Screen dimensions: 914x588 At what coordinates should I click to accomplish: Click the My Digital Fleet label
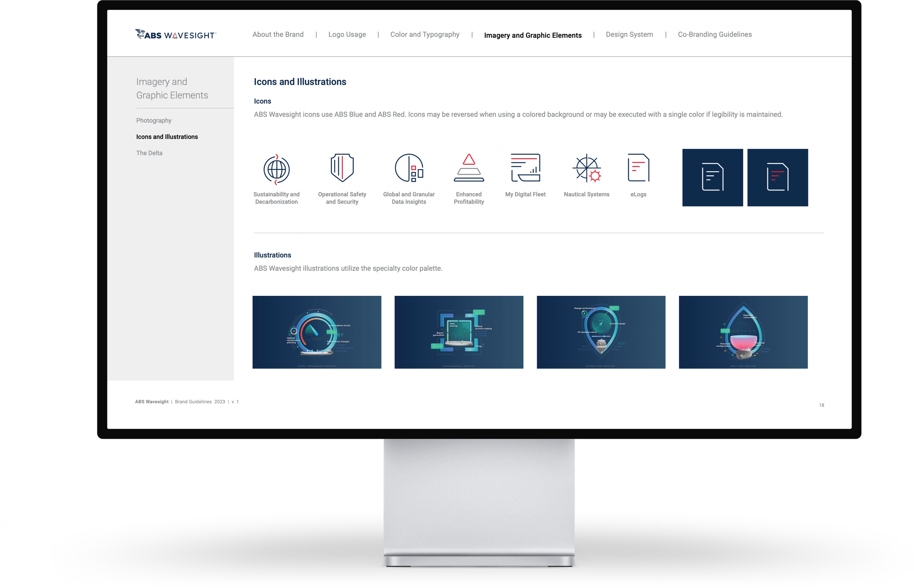point(525,194)
